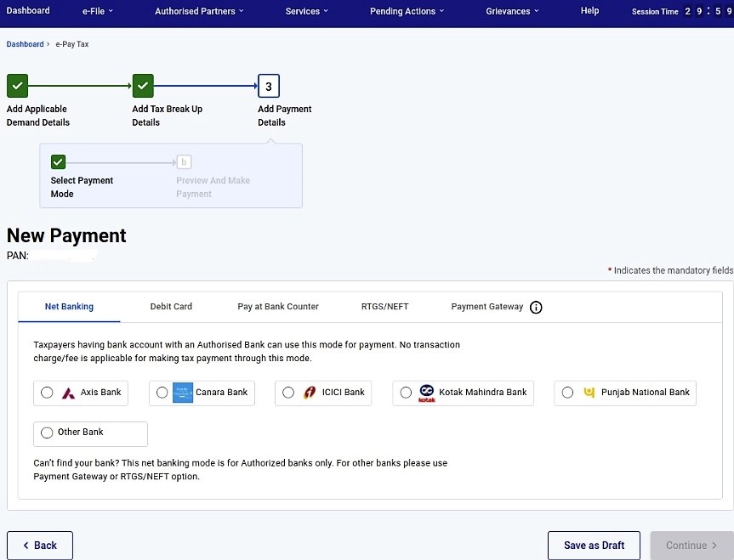Go back using the Back button

[x=39, y=545]
